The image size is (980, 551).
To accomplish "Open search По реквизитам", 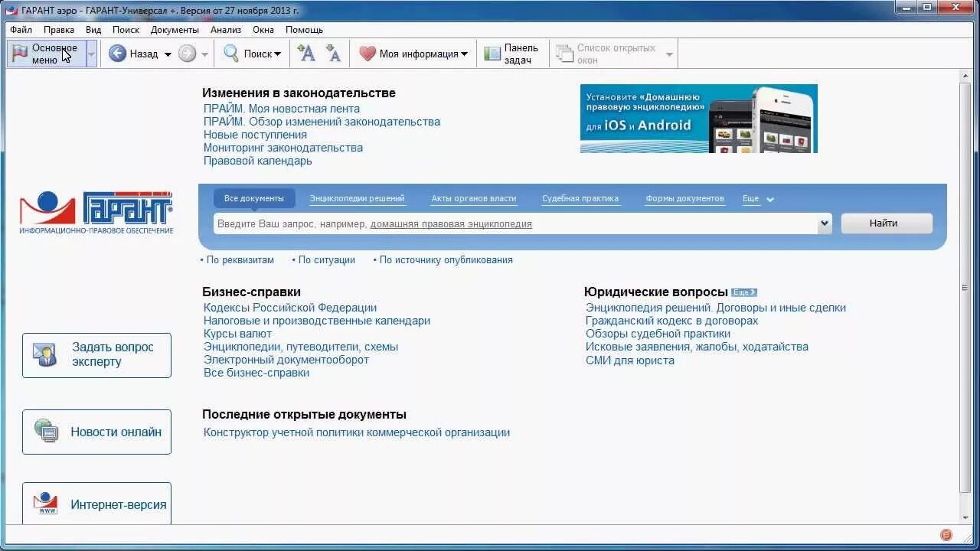I will click(x=240, y=259).
